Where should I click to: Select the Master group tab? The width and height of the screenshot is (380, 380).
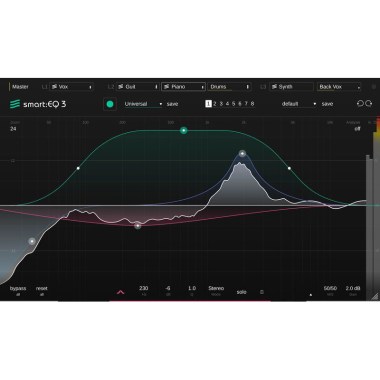click(20, 87)
